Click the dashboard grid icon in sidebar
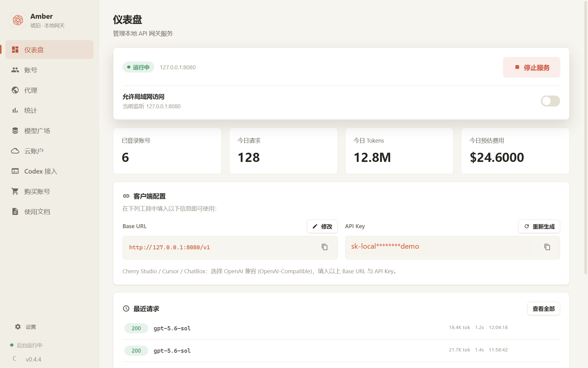 [15, 50]
